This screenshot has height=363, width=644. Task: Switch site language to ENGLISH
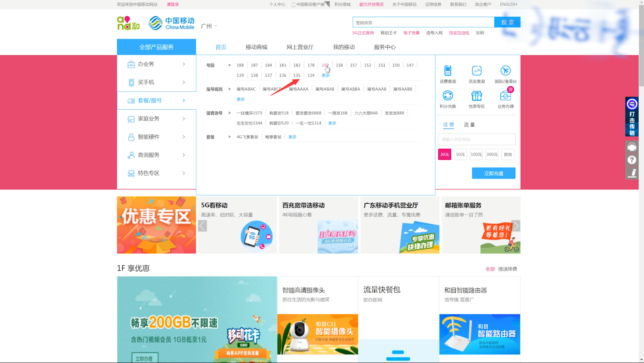(x=508, y=4)
